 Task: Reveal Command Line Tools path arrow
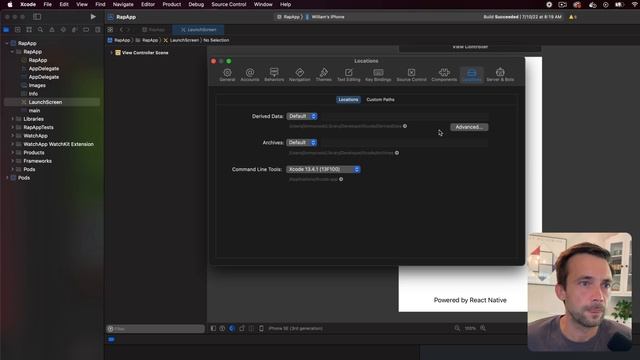click(341, 179)
